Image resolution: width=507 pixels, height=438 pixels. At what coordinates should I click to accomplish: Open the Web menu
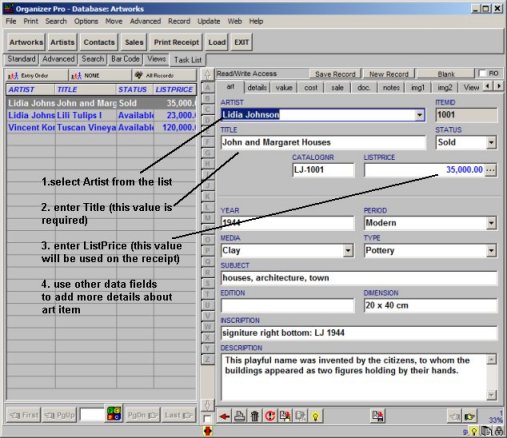235,21
